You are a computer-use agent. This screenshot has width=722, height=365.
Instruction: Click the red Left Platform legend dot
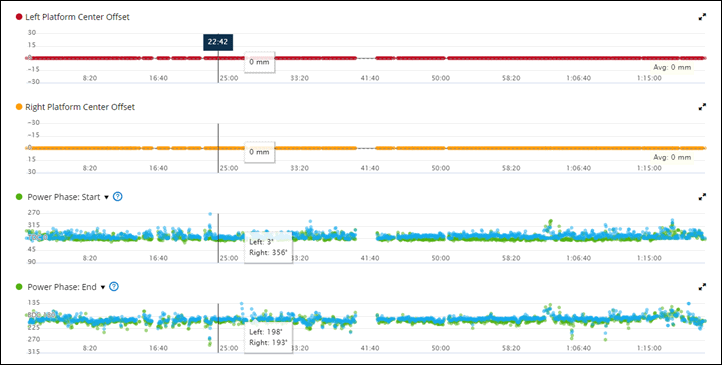pyautogui.click(x=19, y=17)
